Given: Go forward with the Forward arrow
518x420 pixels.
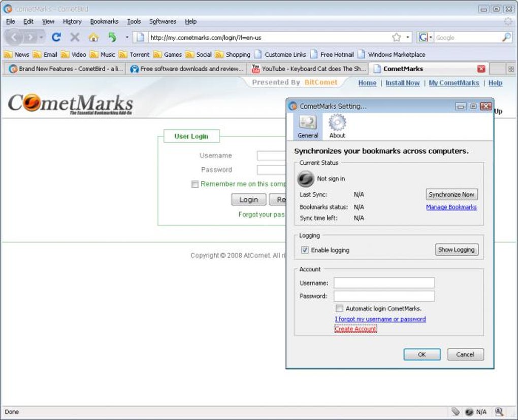Looking at the screenshot, I should (30, 37).
